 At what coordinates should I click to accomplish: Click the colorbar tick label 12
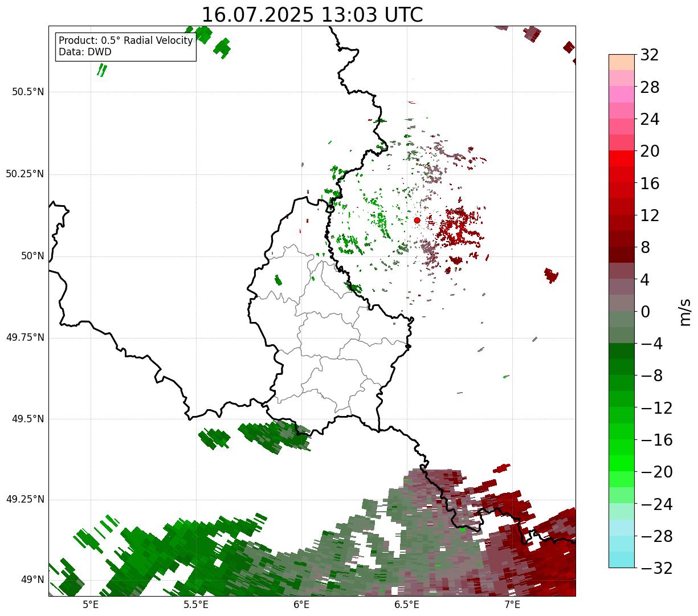pyautogui.click(x=650, y=215)
